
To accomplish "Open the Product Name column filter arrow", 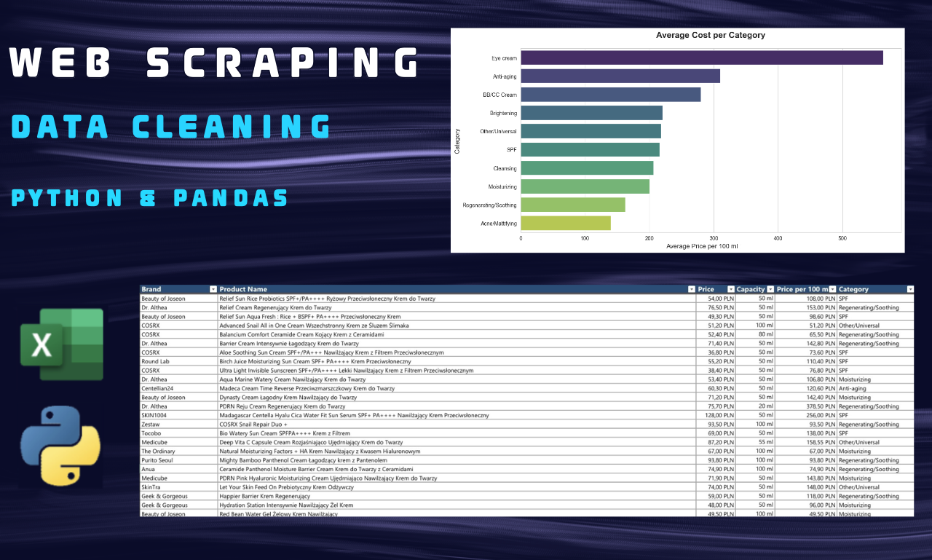I will 691,289.
